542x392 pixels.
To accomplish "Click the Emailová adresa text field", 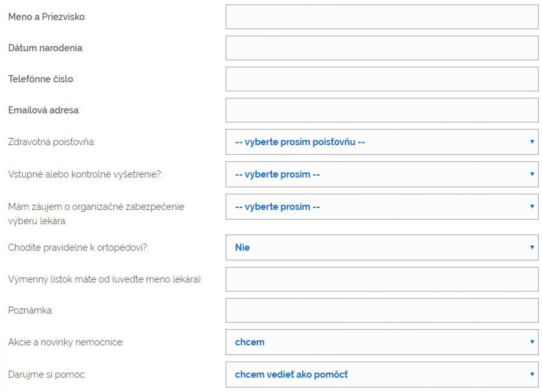I will [x=382, y=110].
